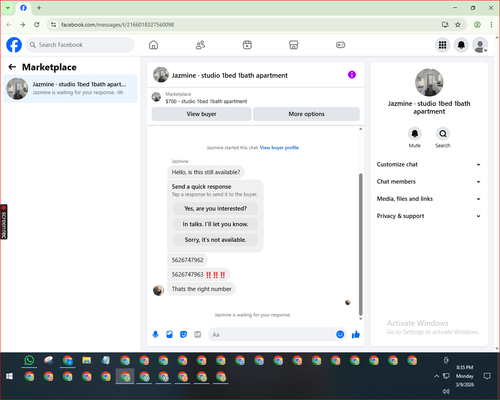Record a voice clip with the microphone icon
Image resolution: width=500 pixels, height=400 pixels.
[x=155, y=334]
